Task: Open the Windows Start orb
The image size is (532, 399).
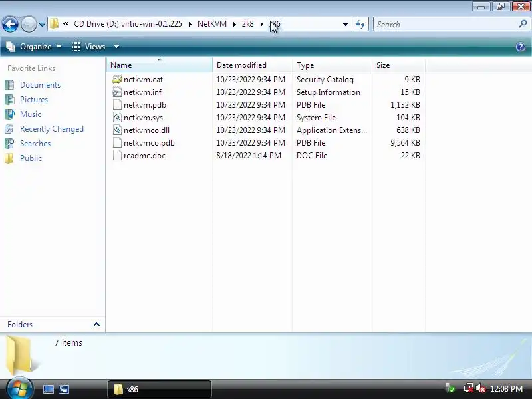Action: click(x=19, y=389)
